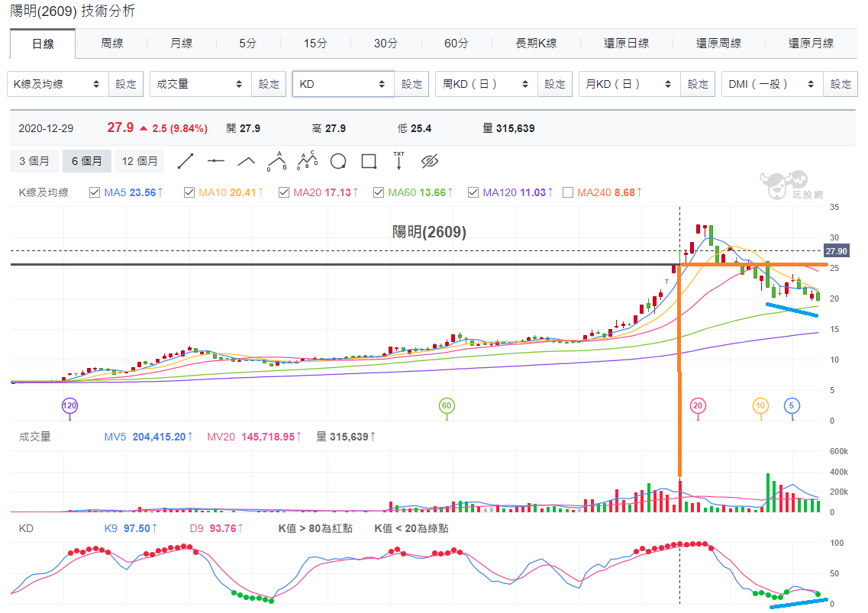Select the circle drawing tool
This screenshot has width=868, height=613.
coord(338,161)
